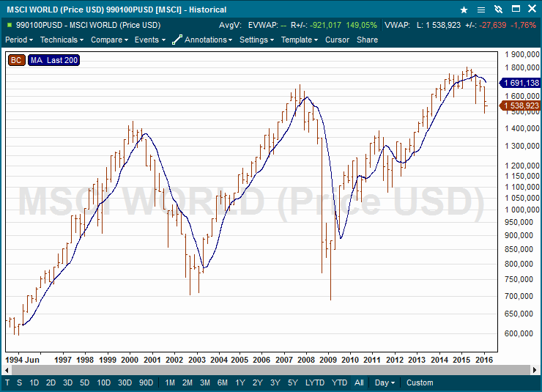This screenshot has height=392, width=542.
Task: Select the 10D time range
Action: (x=104, y=382)
